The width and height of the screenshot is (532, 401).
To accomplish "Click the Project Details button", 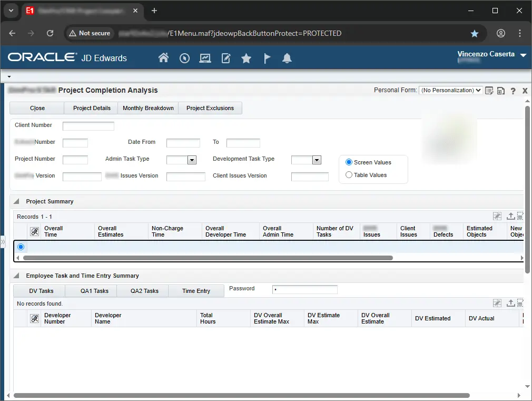I will coord(92,108).
